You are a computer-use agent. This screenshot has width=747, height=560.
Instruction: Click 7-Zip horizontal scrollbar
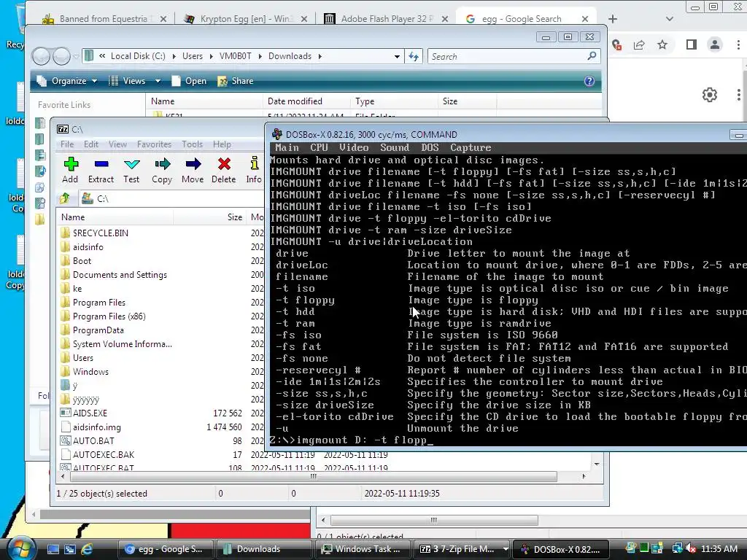coord(313,476)
